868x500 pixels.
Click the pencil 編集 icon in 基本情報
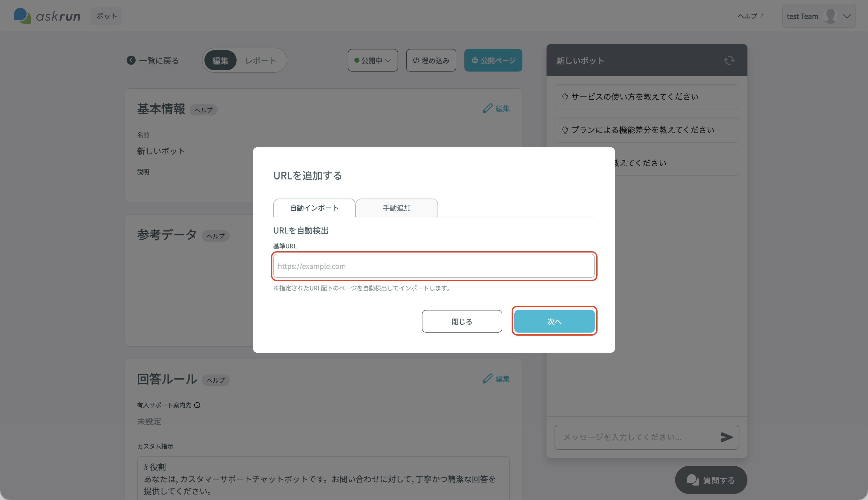tap(487, 108)
